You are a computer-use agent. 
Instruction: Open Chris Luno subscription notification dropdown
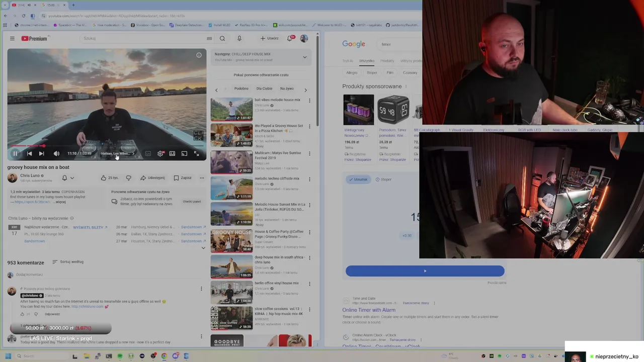tap(68, 177)
